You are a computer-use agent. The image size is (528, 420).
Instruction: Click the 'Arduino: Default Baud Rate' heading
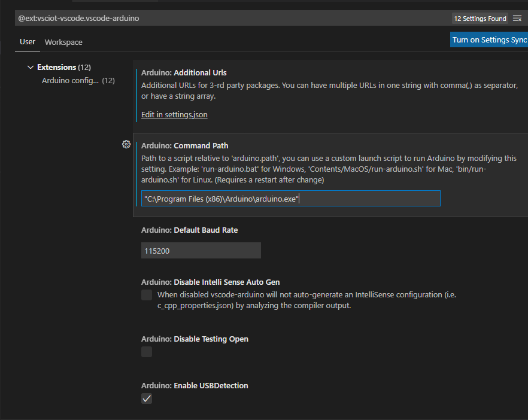[189, 230]
